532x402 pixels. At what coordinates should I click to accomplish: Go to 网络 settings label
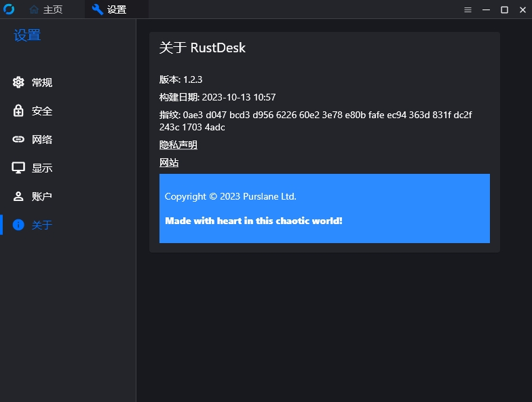tap(42, 139)
